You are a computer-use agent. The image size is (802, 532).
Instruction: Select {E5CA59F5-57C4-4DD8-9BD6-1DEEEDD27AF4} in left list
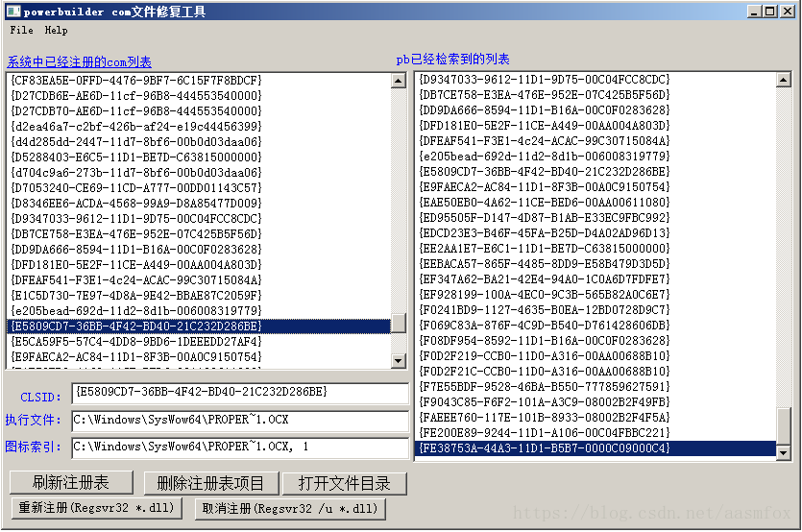pyautogui.click(x=199, y=341)
